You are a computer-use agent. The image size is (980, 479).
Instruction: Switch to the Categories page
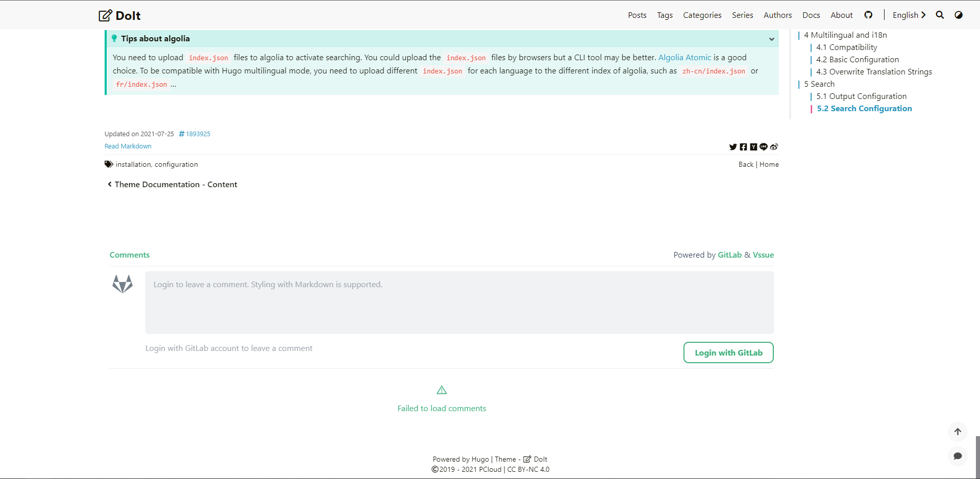702,15
